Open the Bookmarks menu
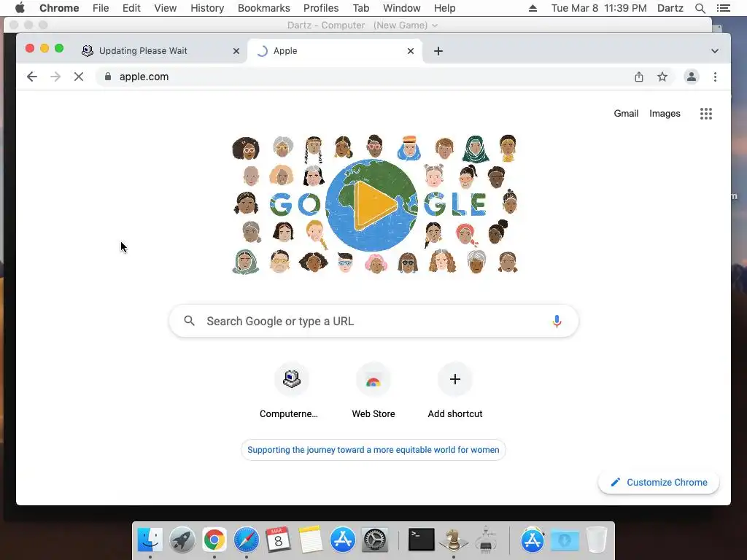The width and height of the screenshot is (747, 560). click(x=263, y=8)
